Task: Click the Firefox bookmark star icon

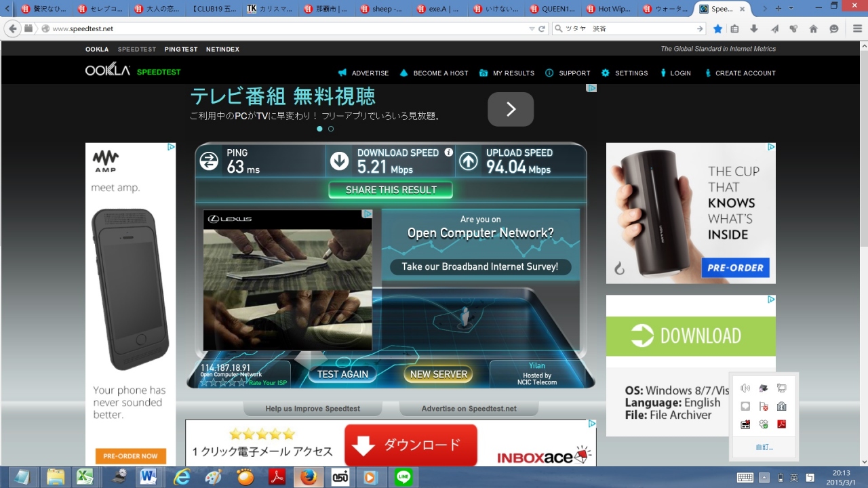Action: pyautogui.click(x=718, y=29)
